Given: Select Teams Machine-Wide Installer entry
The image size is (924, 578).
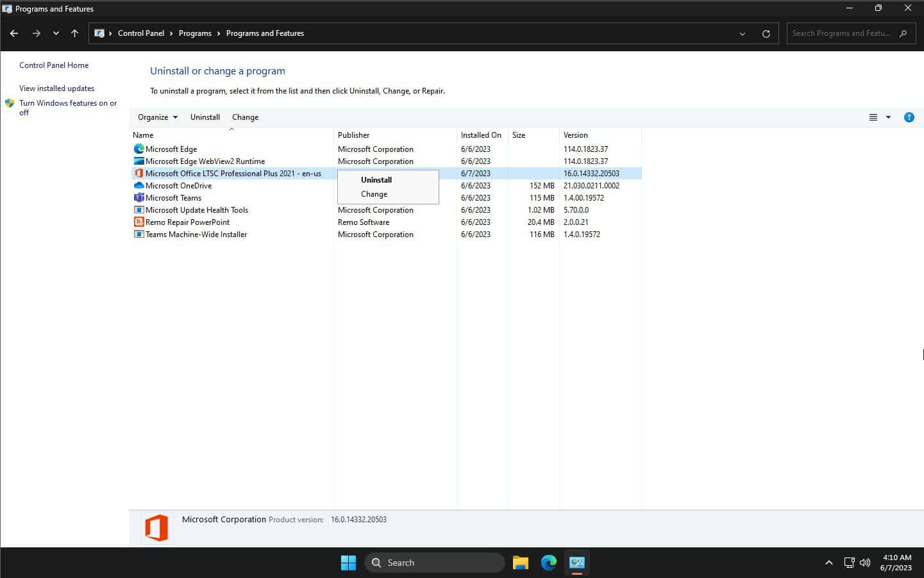Looking at the screenshot, I should coord(196,235).
